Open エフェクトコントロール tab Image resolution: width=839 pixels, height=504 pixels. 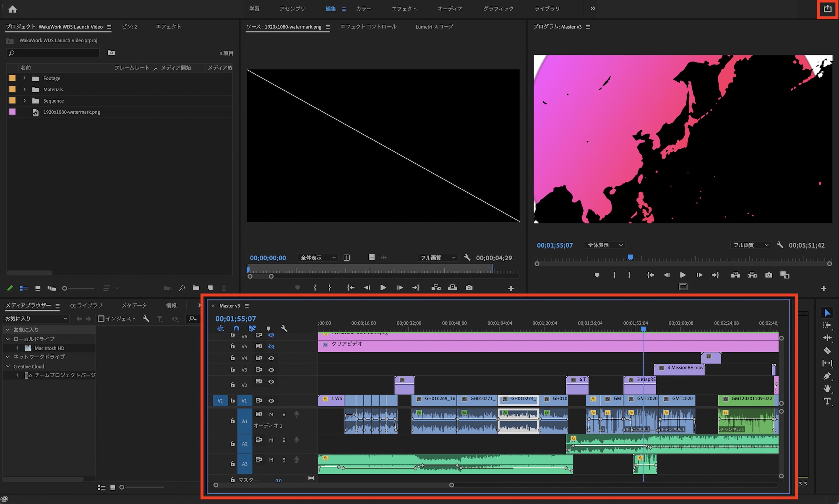368,26
